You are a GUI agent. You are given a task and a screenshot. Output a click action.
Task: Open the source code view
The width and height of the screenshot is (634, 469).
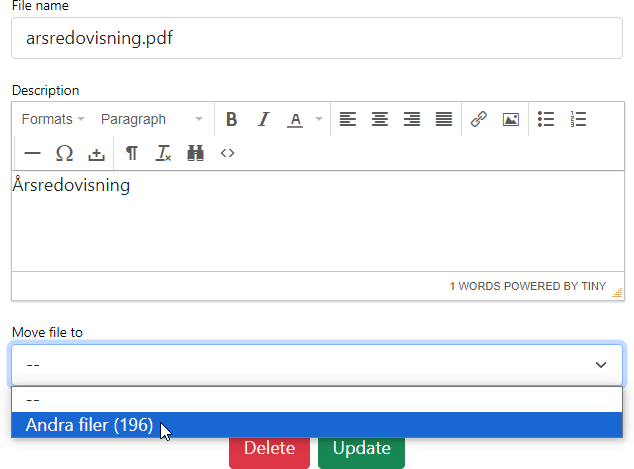click(x=227, y=153)
